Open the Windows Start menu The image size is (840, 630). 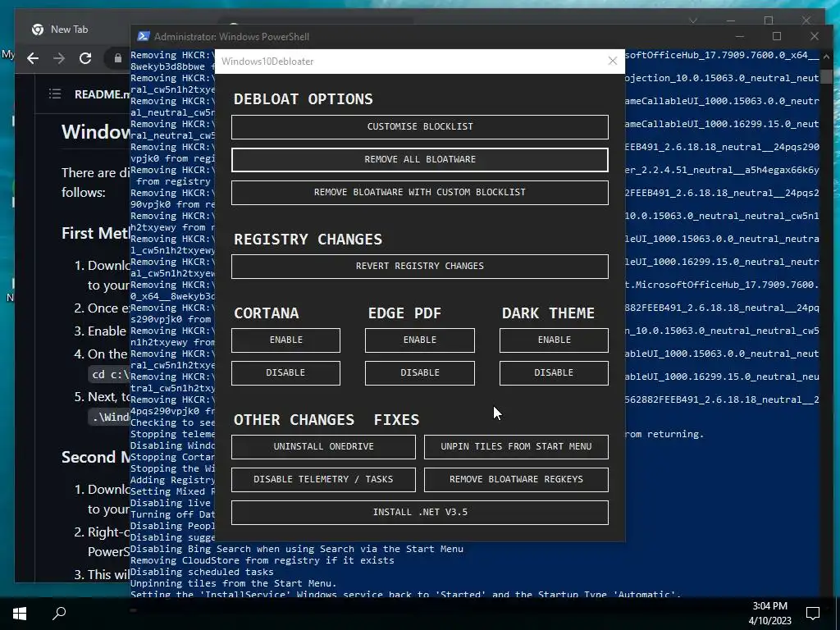click(x=20, y=614)
